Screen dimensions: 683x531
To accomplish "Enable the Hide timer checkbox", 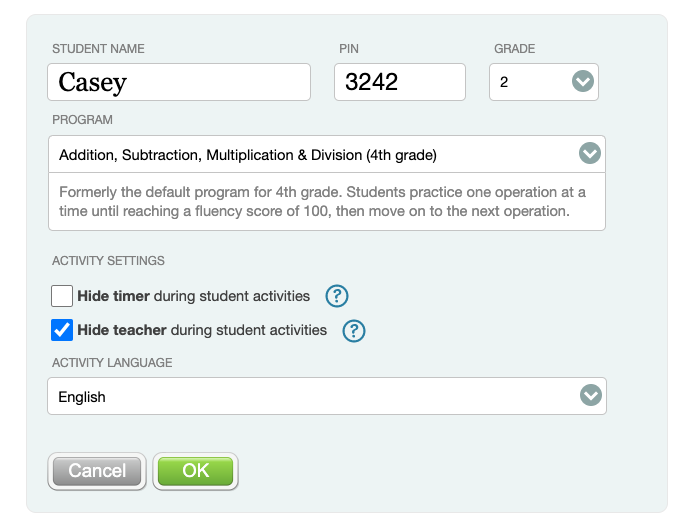I will tap(62, 296).
